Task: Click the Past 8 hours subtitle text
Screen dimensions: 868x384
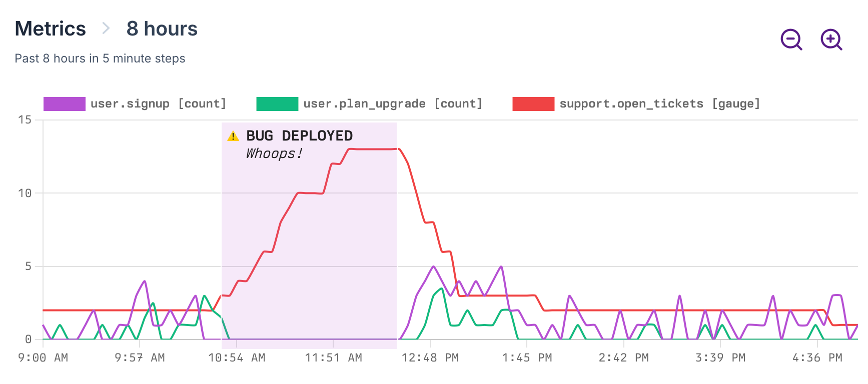Action: 100,58
